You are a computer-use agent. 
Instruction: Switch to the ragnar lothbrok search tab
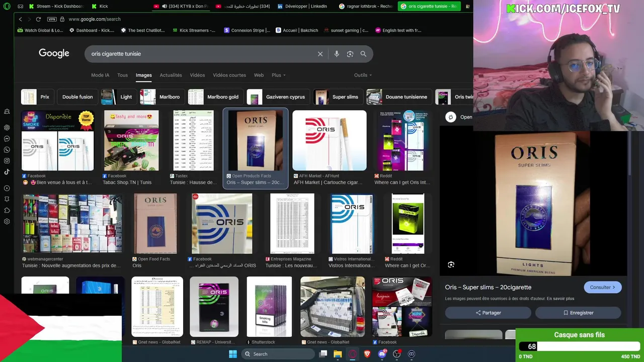[x=366, y=7]
